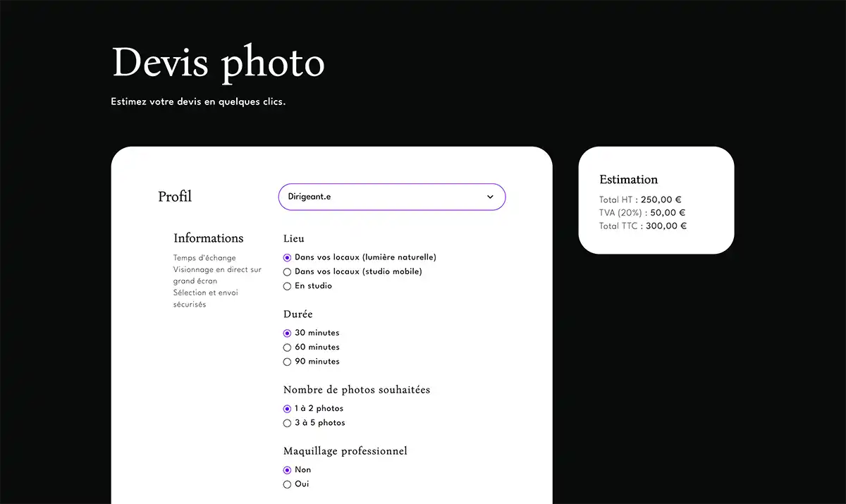
Task: Click the Total HT value 250,00 €
Action: click(661, 200)
